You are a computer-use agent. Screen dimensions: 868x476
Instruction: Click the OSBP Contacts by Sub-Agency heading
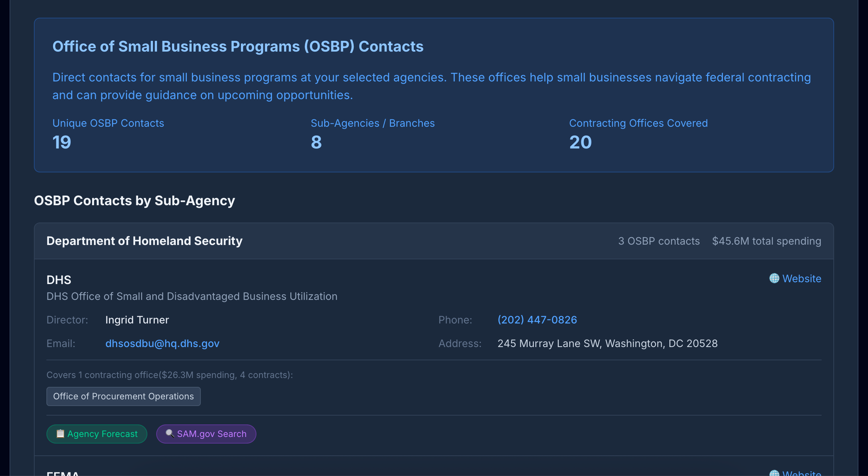[x=134, y=201]
